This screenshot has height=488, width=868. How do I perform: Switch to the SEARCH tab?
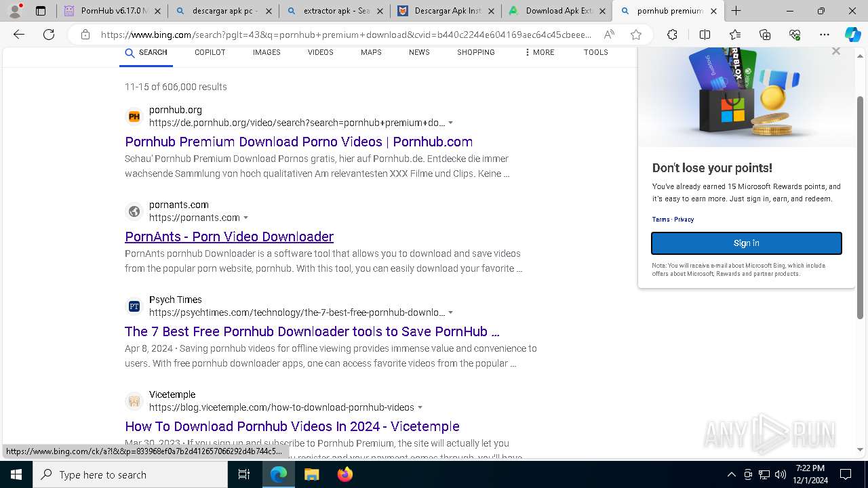(x=146, y=52)
